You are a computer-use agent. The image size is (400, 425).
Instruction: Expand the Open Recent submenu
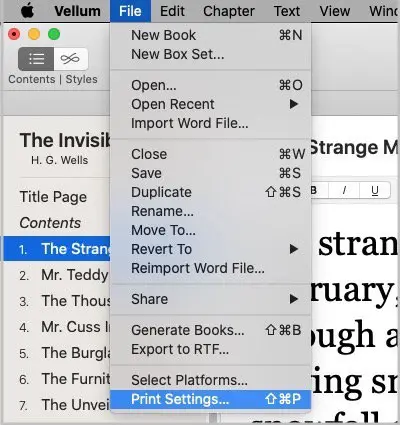click(x=210, y=104)
